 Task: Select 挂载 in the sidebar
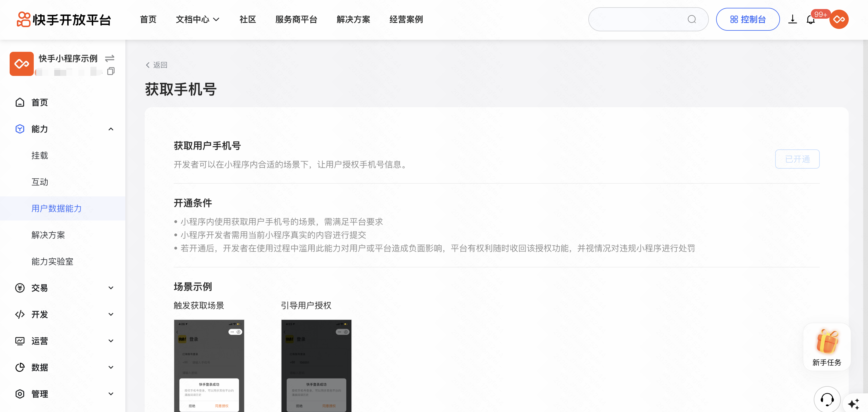tap(40, 155)
